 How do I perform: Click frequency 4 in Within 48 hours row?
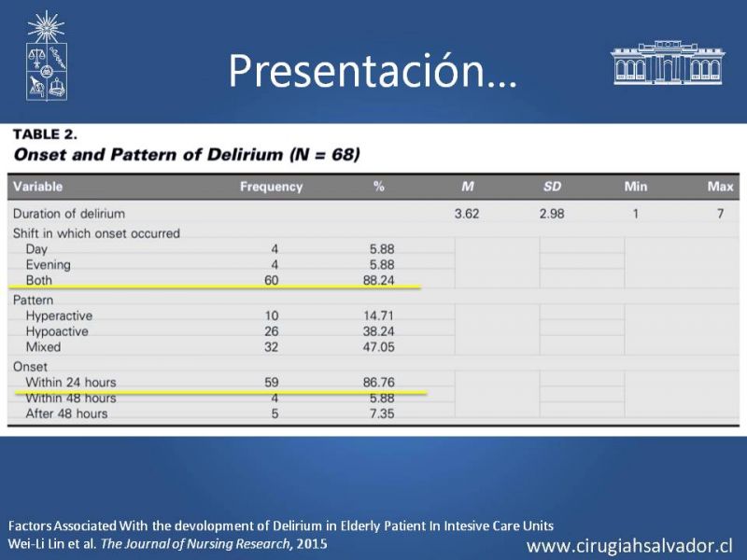coord(275,399)
